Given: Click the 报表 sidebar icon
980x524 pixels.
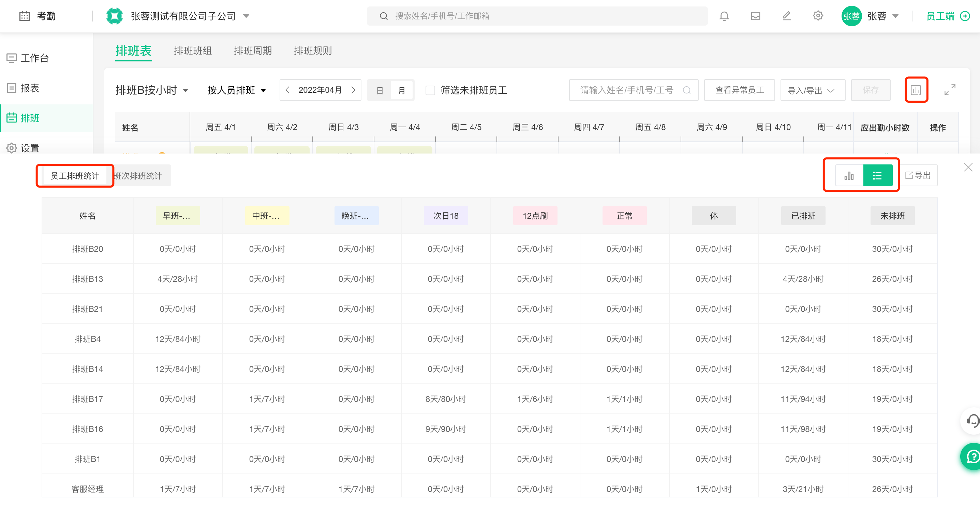Looking at the screenshot, I should (11, 88).
